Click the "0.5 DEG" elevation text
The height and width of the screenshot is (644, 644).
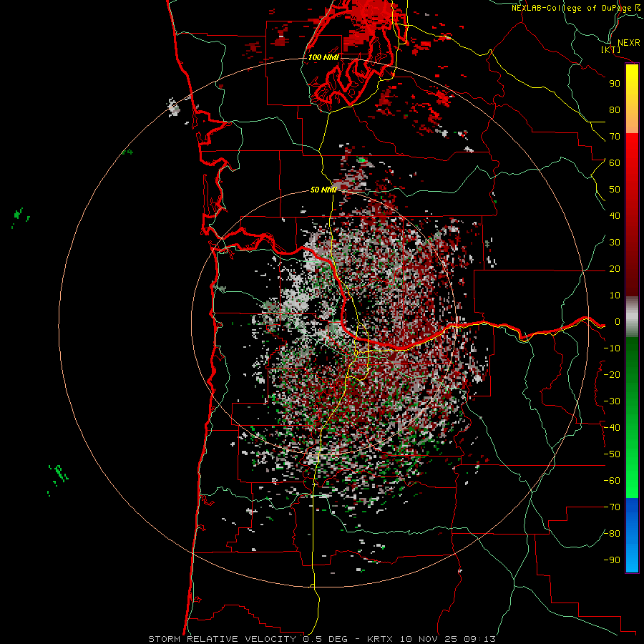coord(326,639)
